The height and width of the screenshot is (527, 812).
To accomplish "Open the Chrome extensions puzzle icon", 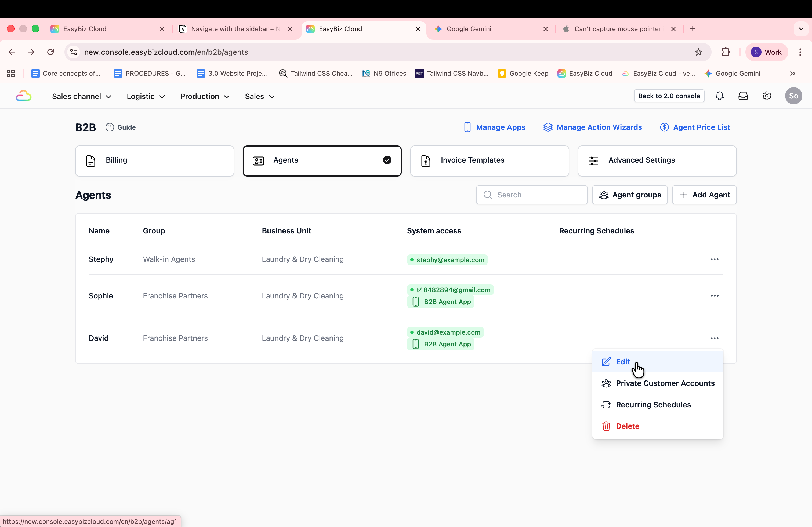I will pos(726,52).
